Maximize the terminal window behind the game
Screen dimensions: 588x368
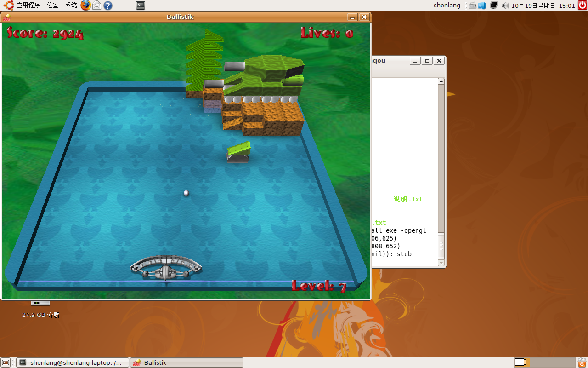(x=427, y=61)
